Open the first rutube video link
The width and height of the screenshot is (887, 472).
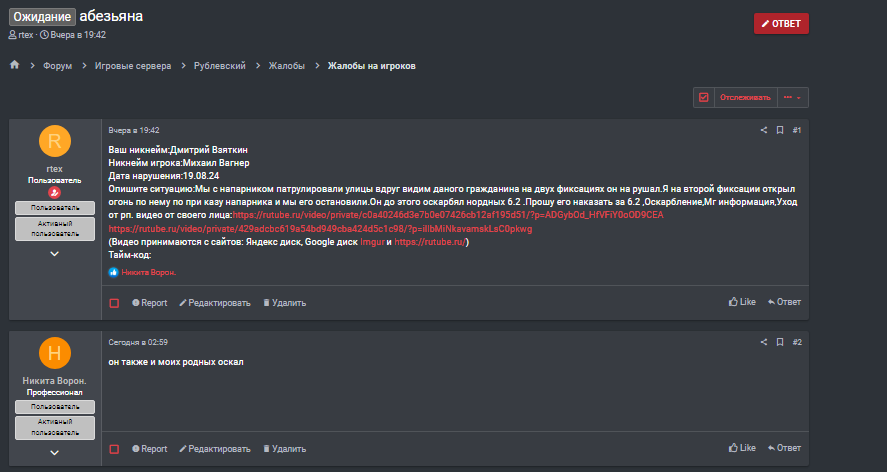point(448,215)
